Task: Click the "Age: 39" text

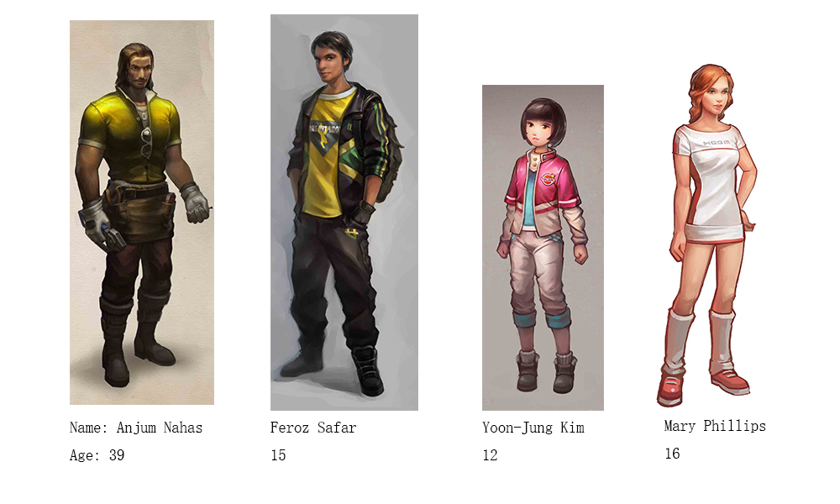Action: [x=97, y=455]
